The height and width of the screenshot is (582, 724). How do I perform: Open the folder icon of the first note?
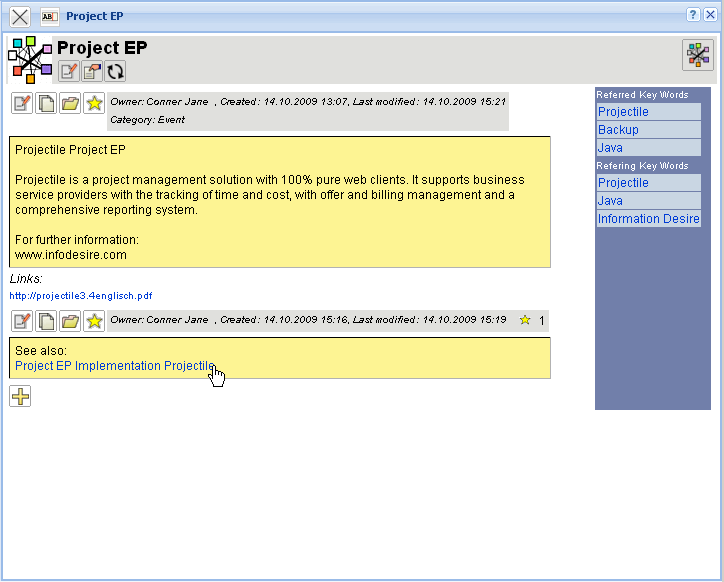[x=70, y=103]
